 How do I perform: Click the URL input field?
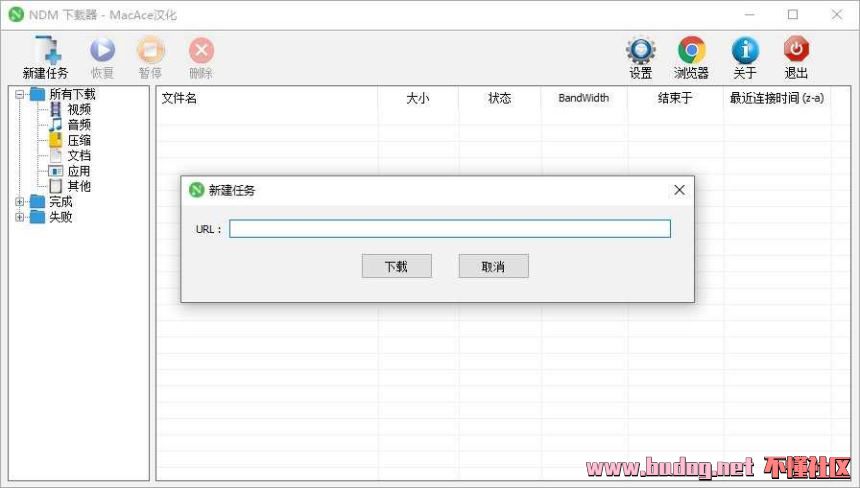(x=450, y=229)
